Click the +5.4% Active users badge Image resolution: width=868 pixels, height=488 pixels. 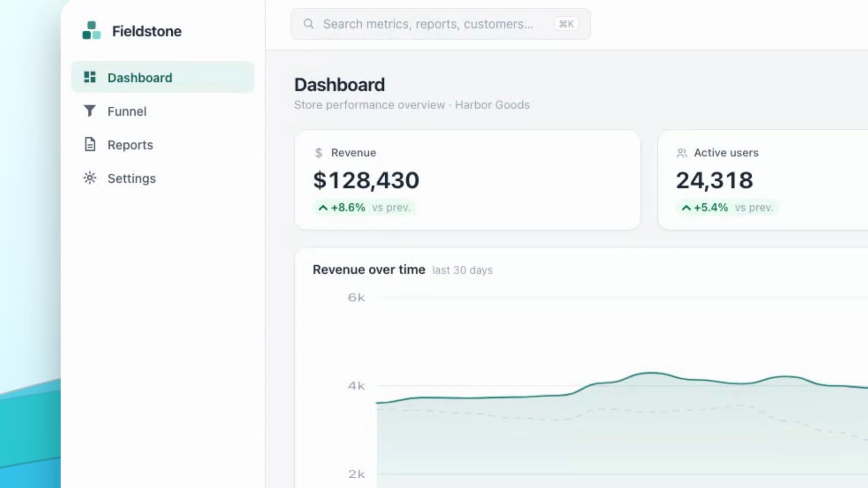click(727, 207)
